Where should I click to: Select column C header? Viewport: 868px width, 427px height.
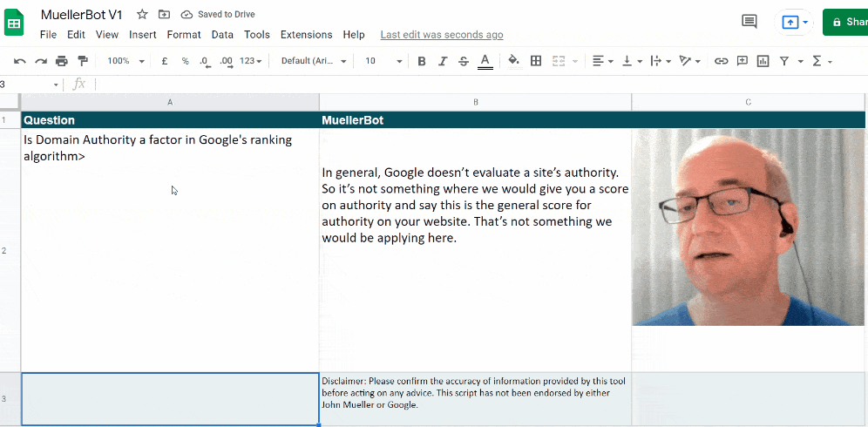pyautogui.click(x=748, y=103)
